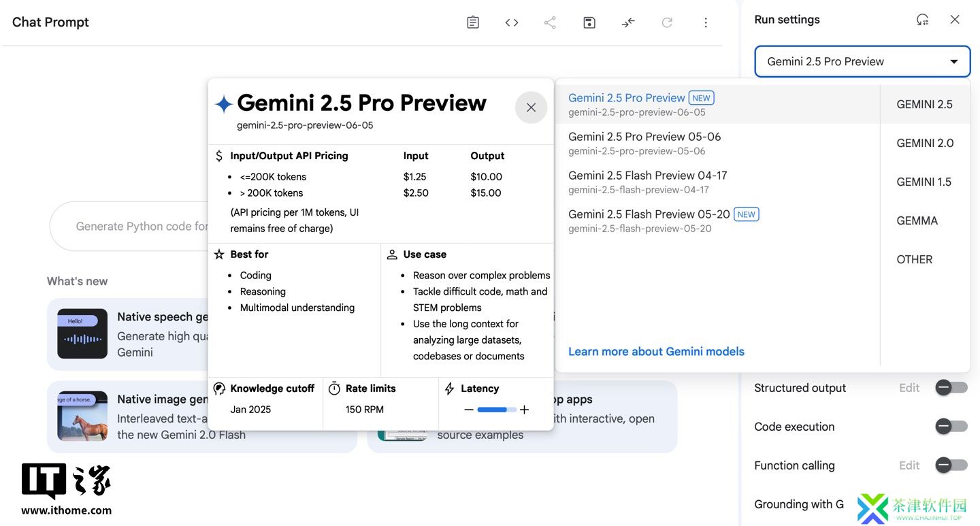
Task: Click the $10.00 output price
Action: [x=486, y=177]
